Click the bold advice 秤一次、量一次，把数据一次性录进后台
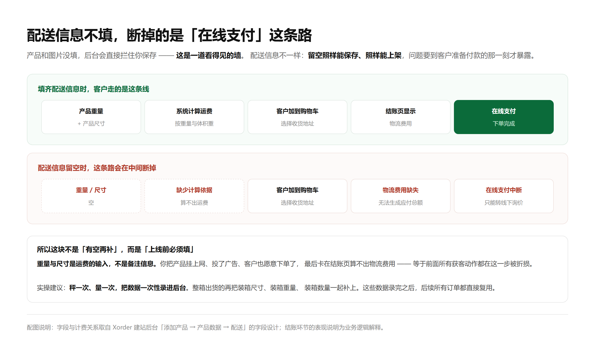The height and width of the screenshot is (364, 595). click(x=127, y=288)
